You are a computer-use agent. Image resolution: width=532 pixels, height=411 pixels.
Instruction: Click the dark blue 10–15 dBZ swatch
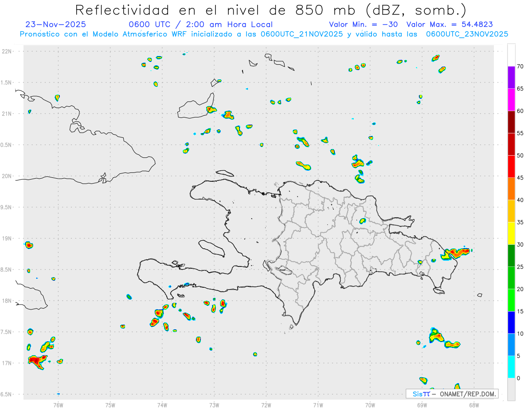(x=511, y=322)
